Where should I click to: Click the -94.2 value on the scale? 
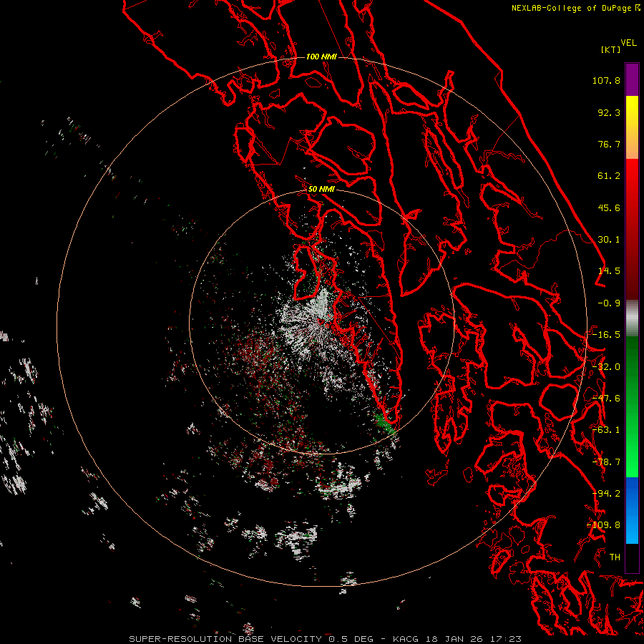point(606,494)
